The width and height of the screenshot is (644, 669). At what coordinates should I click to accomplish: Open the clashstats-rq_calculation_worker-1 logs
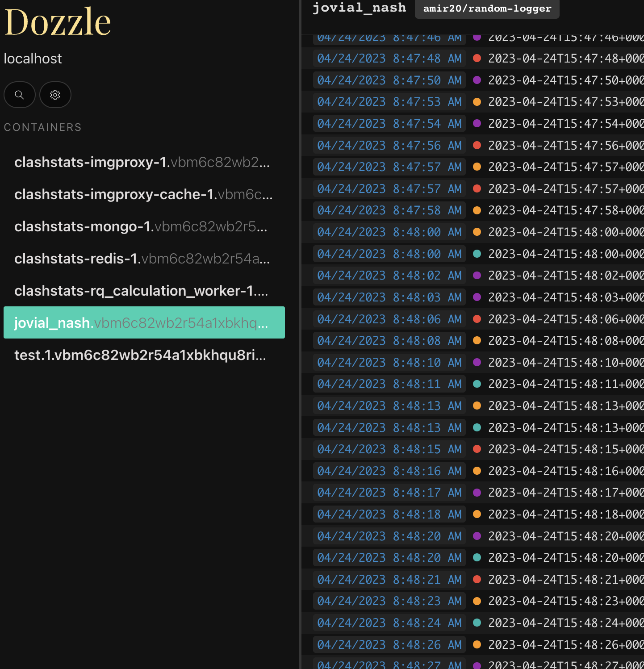pyautogui.click(x=141, y=291)
